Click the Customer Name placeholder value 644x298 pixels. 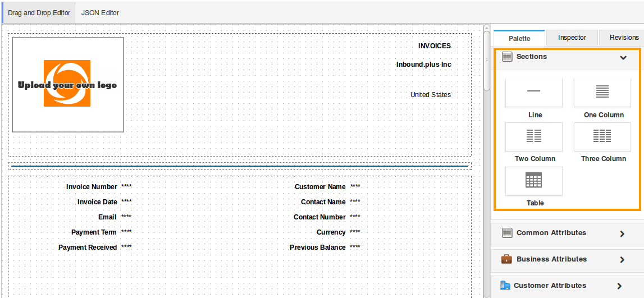click(355, 187)
